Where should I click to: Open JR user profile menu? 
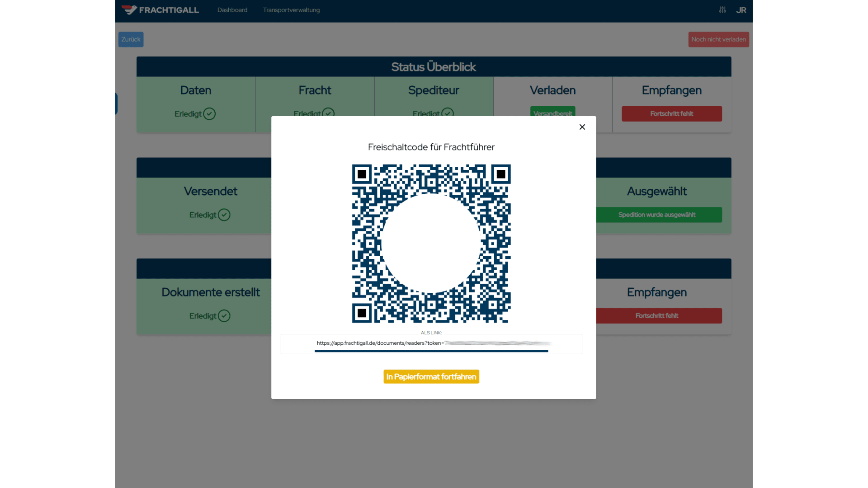tap(741, 10)
